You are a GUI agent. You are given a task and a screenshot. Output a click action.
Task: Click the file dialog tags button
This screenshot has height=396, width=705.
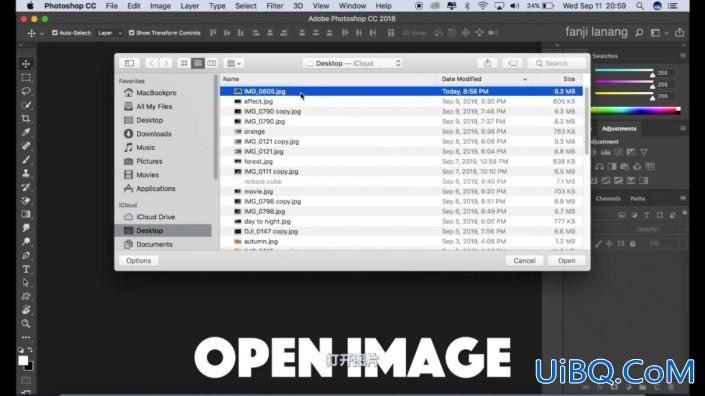pos(513,63)
